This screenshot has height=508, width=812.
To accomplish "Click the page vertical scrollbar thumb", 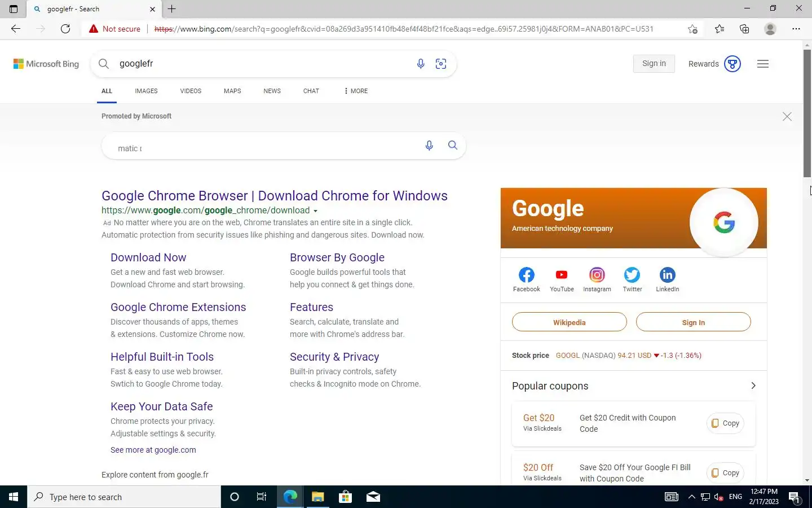I will click(x=807, y=113).
